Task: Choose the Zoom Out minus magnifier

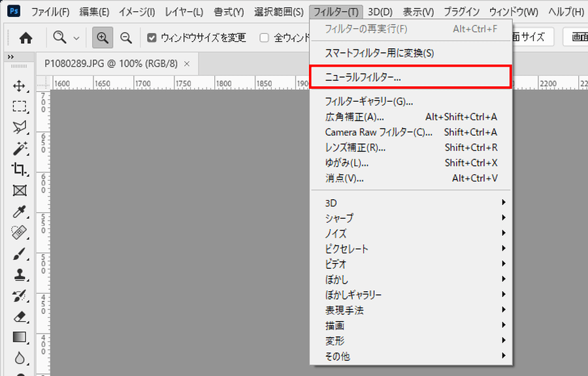Action: 126,38
